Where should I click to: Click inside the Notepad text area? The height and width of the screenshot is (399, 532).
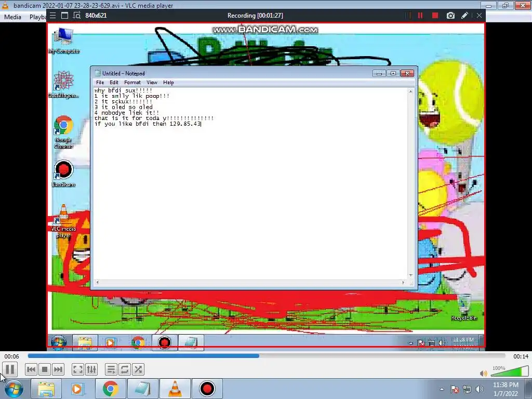click(x=250, y=183)
